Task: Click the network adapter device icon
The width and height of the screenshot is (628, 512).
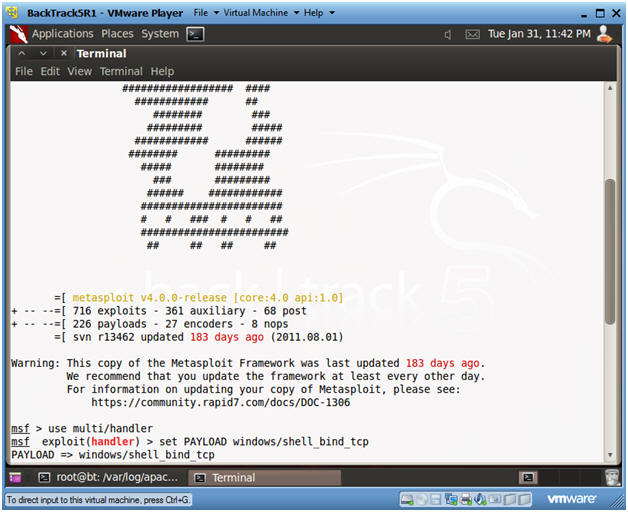Action: pyautogui.click(x=451, y=500)
